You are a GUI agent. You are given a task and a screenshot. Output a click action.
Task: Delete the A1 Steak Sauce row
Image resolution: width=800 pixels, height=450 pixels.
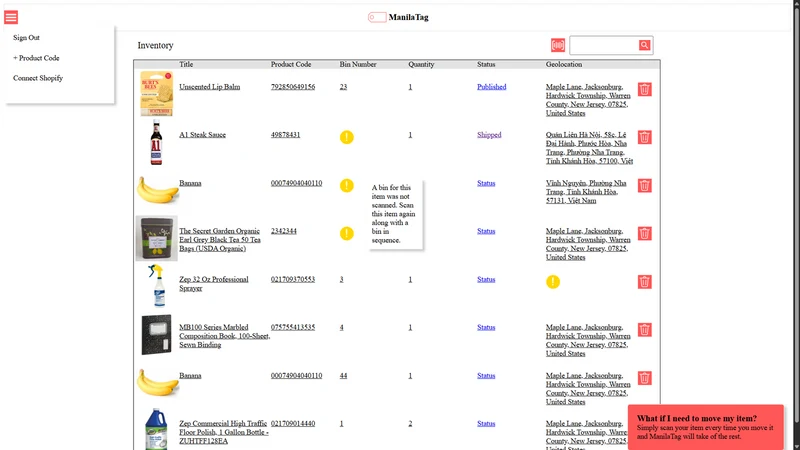(x=644, y=137)
